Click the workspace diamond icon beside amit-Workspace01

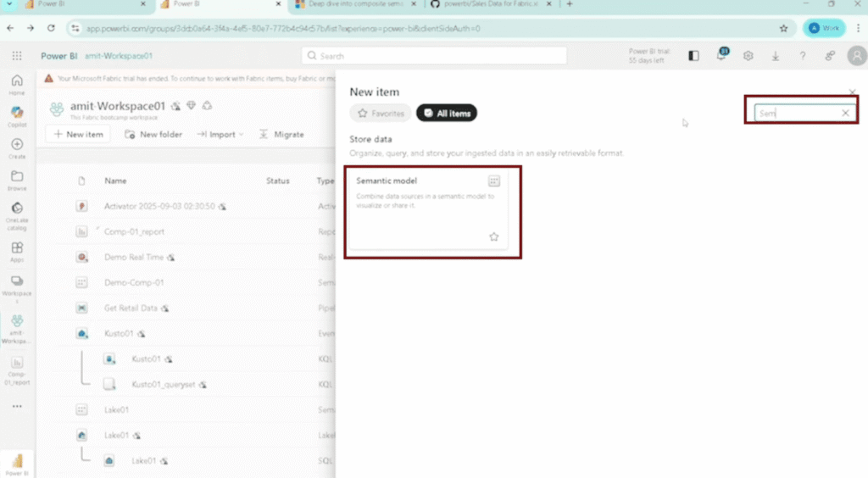(191, 105)
